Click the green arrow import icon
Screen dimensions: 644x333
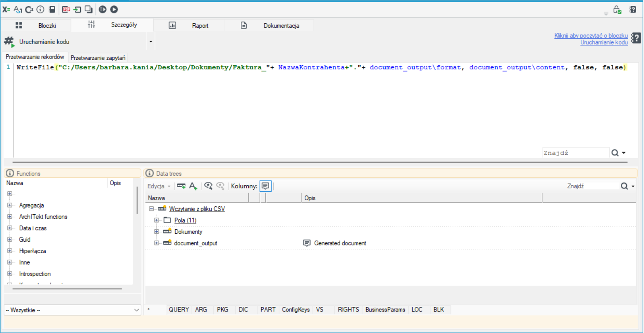click(x=77, y=9)
